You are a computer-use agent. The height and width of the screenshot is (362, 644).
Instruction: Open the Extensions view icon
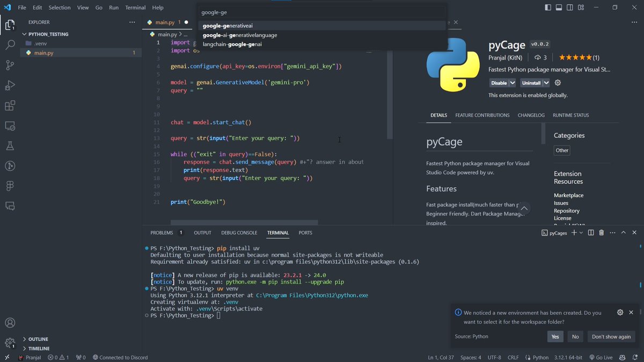(x=10, y=106)
